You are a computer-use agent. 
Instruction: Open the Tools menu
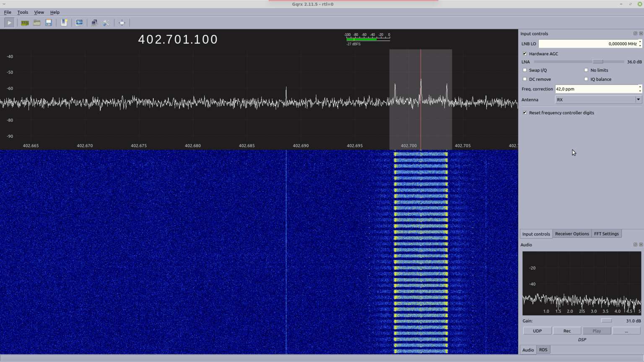coord(23,12)
